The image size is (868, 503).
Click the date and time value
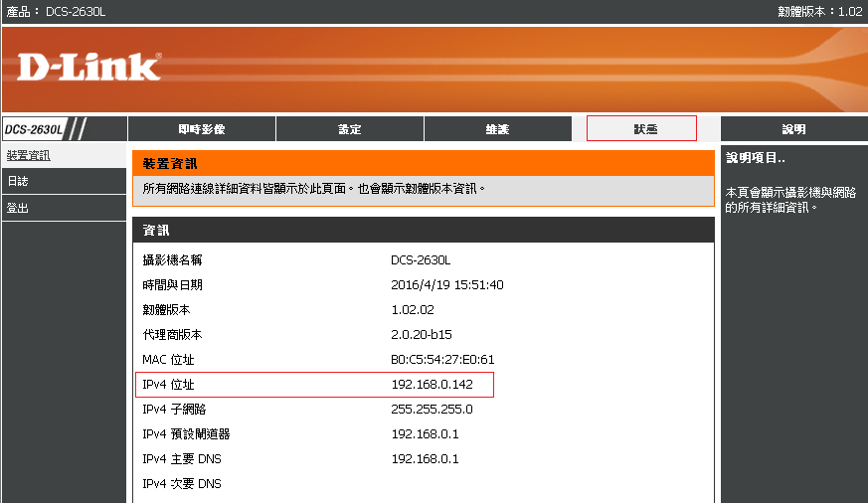click(x=447, y=285)
